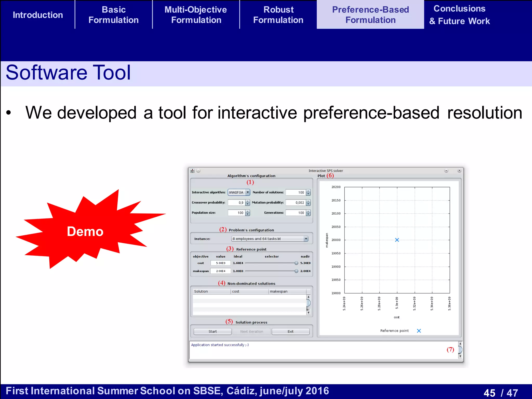The width and height of the screenshot is (532, 399).
Task: Go to Conclusions & Future Work tab
Action: click(459, 15)
